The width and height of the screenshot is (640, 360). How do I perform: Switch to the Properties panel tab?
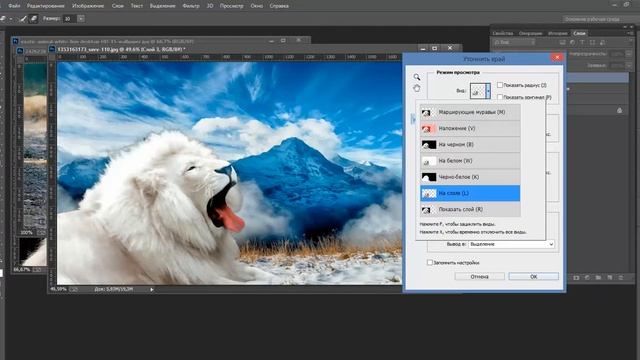click(502, 33)
